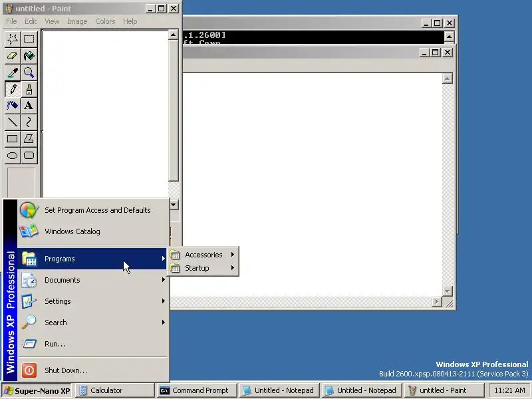Click the Windows Catalog icon in Start menu
This screenshot has height=399, width=532.
point(29,231)
